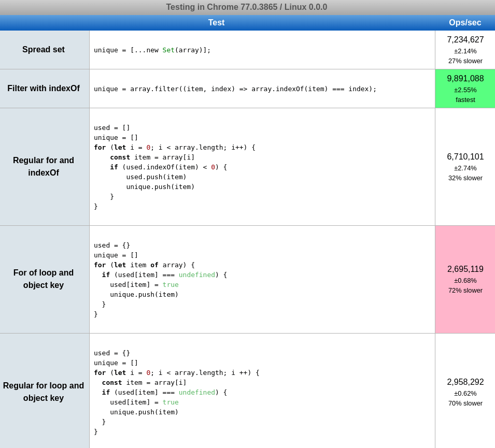Click 'if (used.indexOf(item) < 0) {' line
Viewport: 495px width, 448px height.
tap(168, 167)
